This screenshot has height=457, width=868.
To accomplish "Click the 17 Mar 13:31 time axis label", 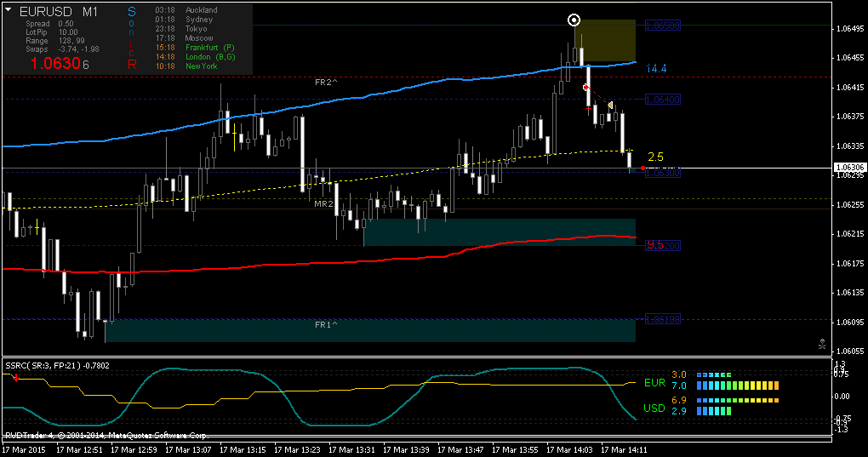I will [x=351, y=450].
